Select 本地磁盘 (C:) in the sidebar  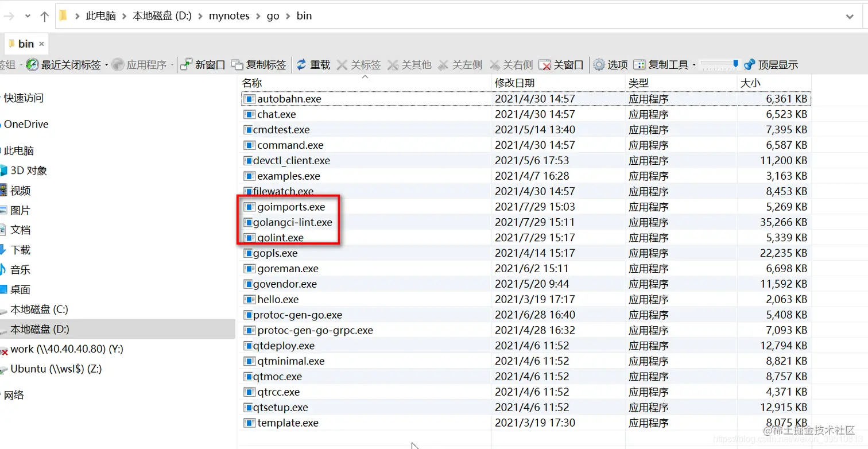39,309
